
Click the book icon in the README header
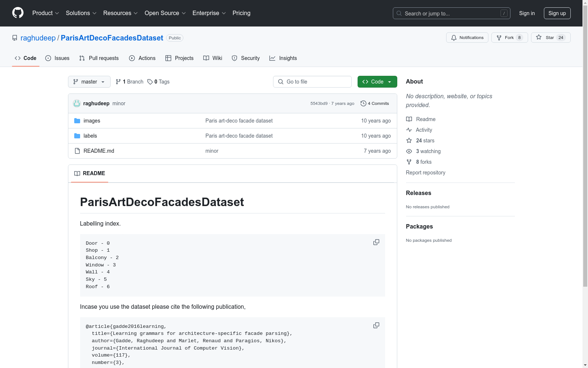click(77, 173)
